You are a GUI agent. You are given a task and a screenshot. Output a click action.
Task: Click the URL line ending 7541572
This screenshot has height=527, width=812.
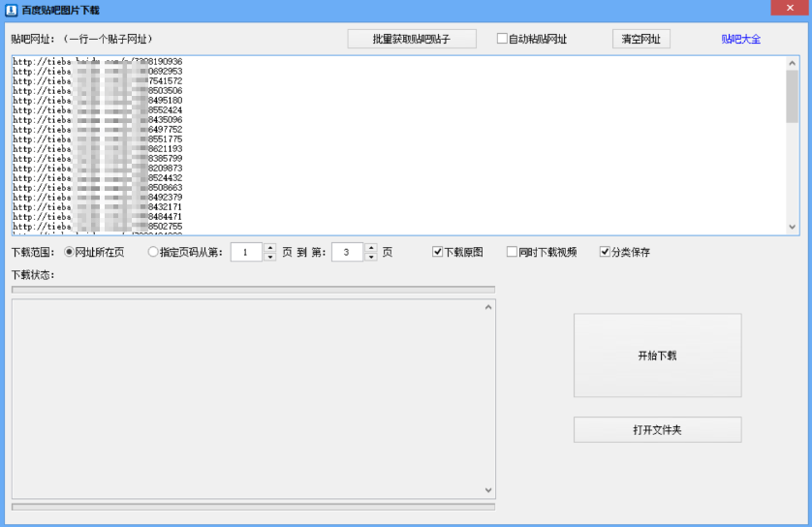pyautogui.click(x=97, y=80)
